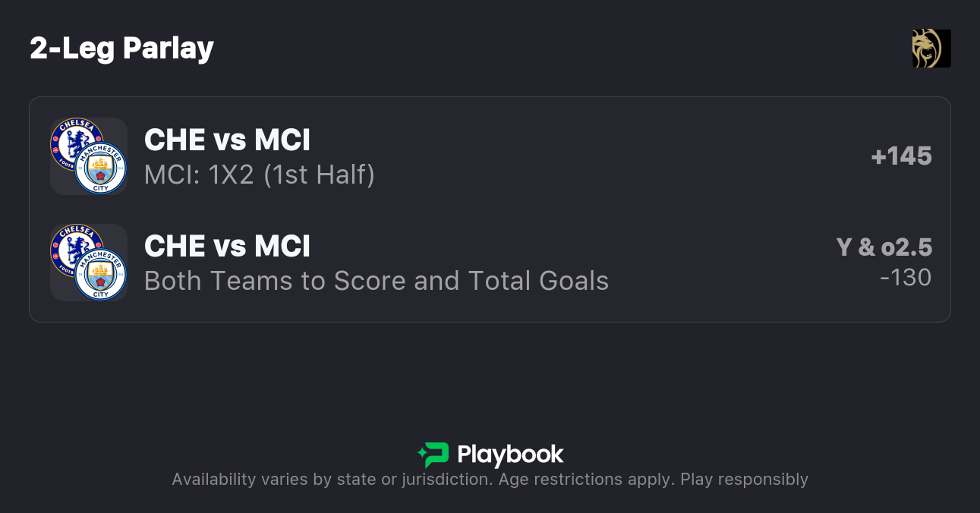Image resolution: width=980 pixels, height=513 pixels.
Task: Click the "2-Leg Parlay" heading
Action: click(121, 49)
